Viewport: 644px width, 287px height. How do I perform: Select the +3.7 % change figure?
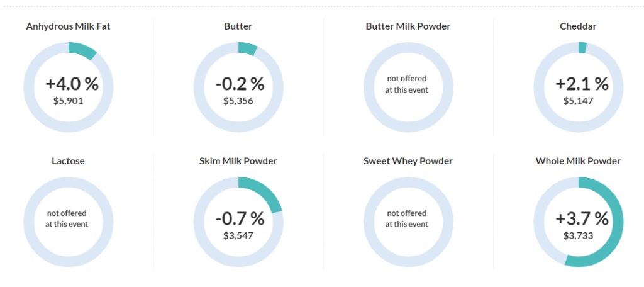tap(582, 218)
